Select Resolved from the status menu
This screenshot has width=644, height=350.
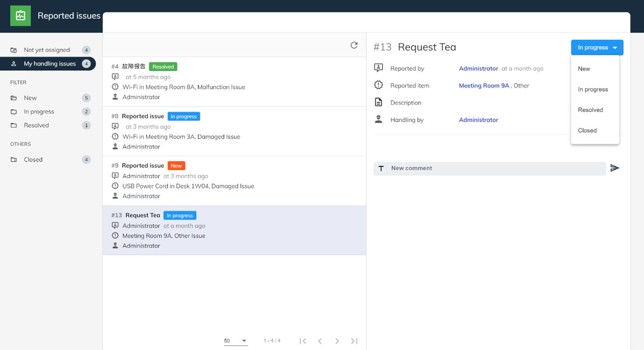[590, 110]
